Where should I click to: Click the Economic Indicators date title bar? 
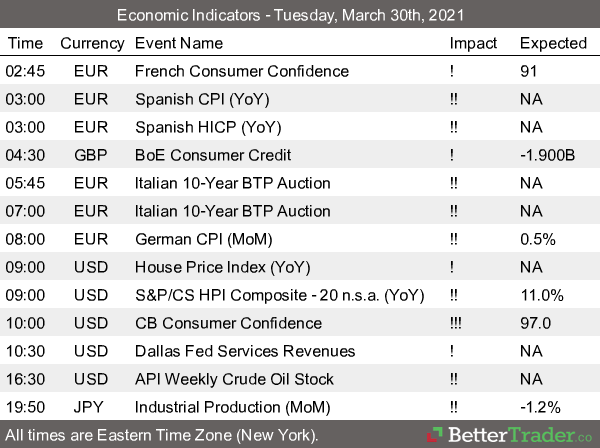[x=300, y=15]
